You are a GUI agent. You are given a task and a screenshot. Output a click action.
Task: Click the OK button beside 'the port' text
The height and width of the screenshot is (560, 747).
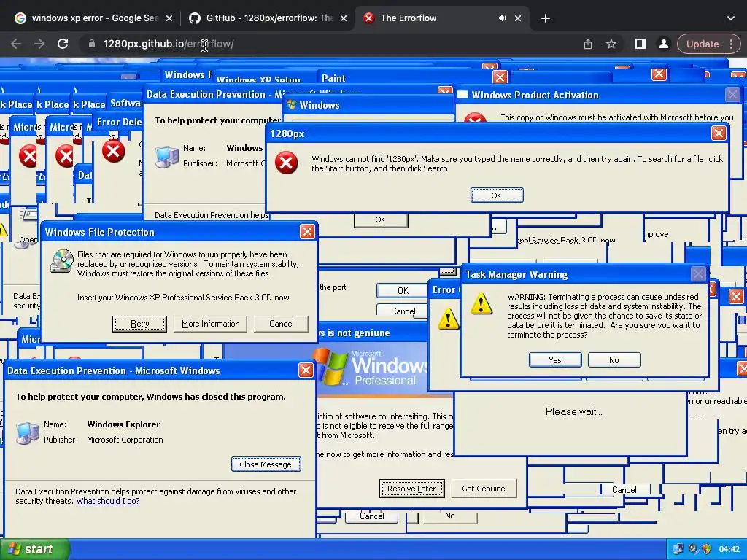(403, 290)
